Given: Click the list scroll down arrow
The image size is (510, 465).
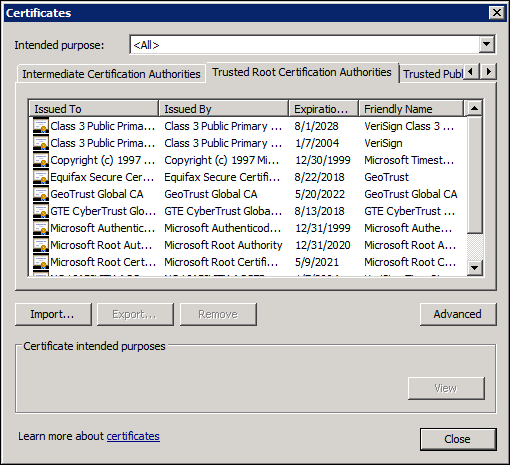Looking at the screenshot, I should (x=474, y=267).
